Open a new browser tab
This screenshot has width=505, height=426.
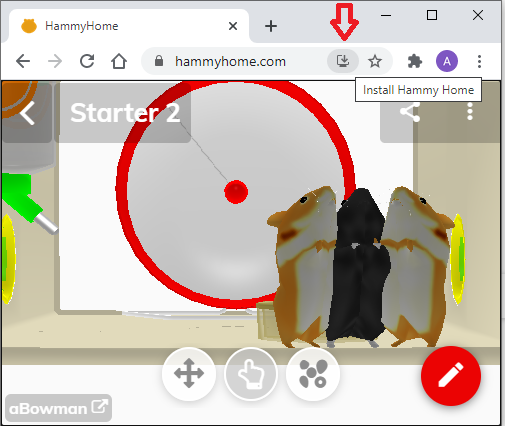point(271,26)
